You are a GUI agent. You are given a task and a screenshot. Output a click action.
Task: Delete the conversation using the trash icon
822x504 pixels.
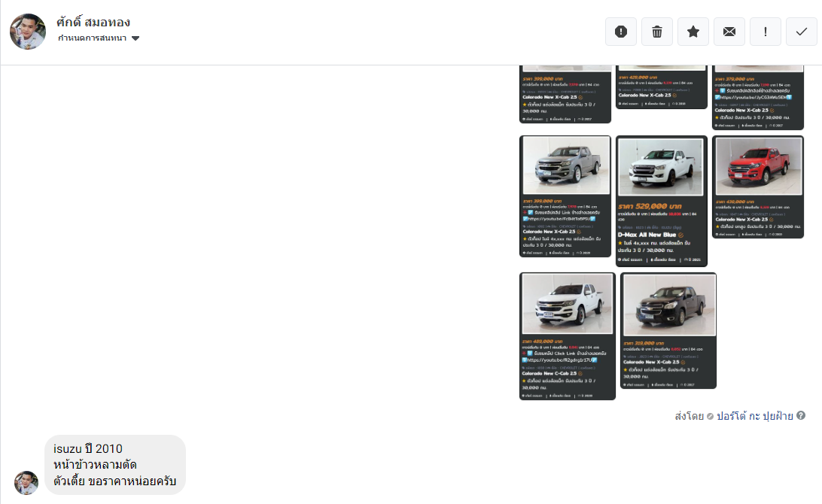[657, 32]
